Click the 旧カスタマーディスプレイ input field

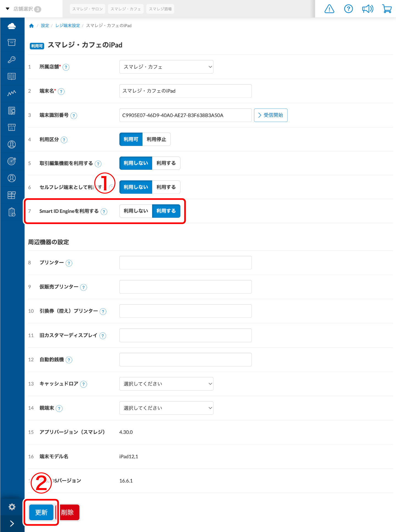tap(186, 335)
